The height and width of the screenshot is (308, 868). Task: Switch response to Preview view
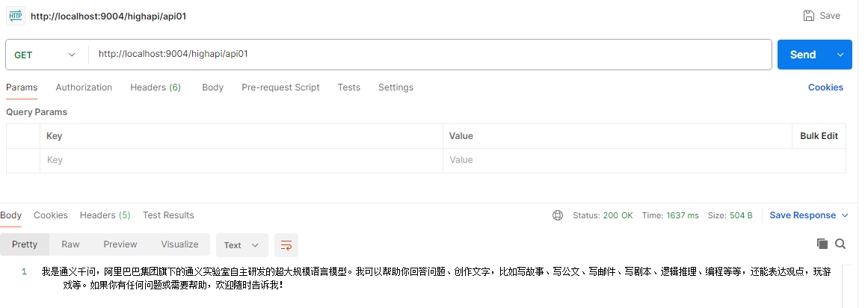tap(120, 244)
